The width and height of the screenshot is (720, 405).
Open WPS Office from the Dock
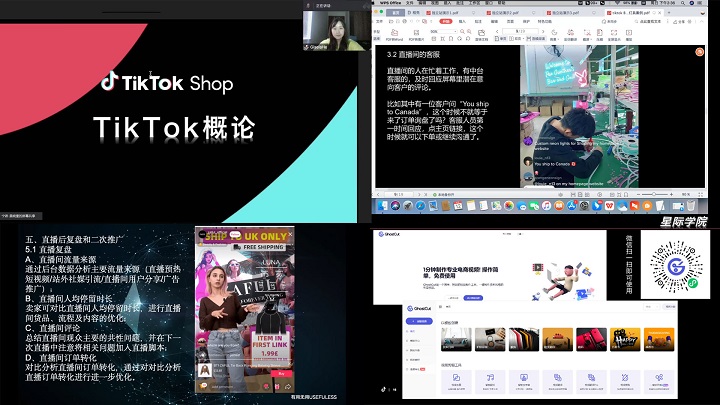pyautogui.click(x=609, y=206)
